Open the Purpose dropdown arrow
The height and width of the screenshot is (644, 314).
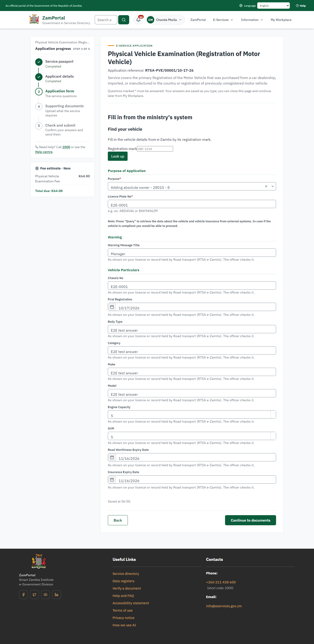click(272, 186)
